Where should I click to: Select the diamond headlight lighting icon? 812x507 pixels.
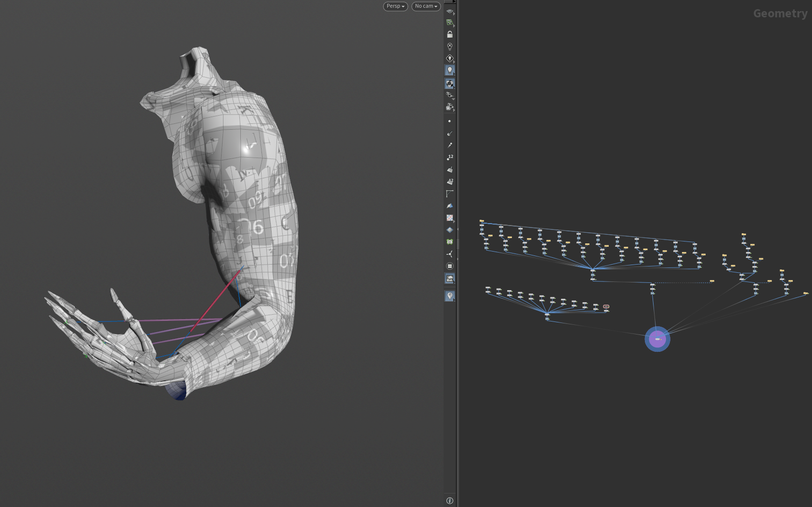pyautogui.click(x=449, y=58)
